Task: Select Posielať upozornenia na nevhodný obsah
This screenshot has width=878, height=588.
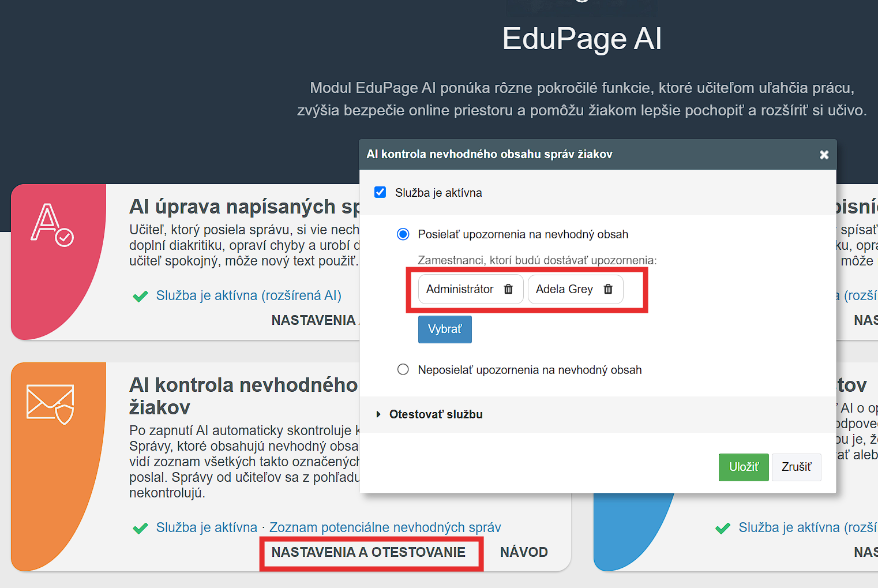Action: [403, 234]
